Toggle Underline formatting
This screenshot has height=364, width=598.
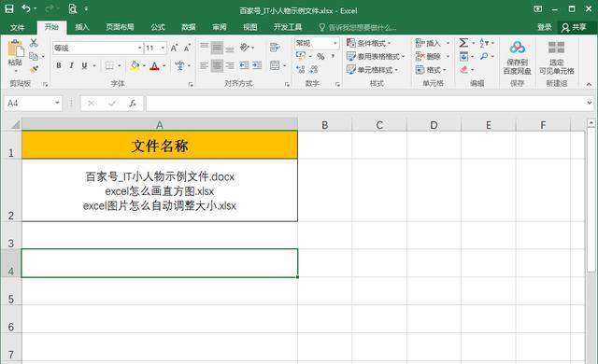point(84,65)
